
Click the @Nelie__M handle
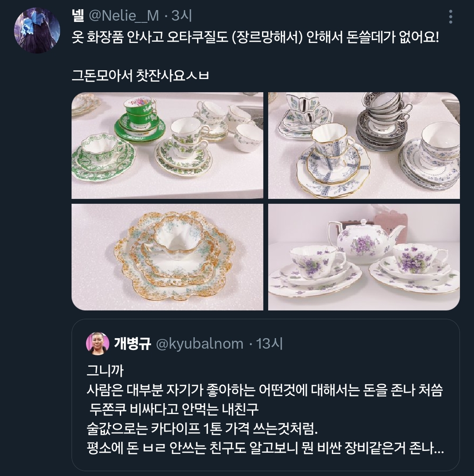[x=124, y=15]
